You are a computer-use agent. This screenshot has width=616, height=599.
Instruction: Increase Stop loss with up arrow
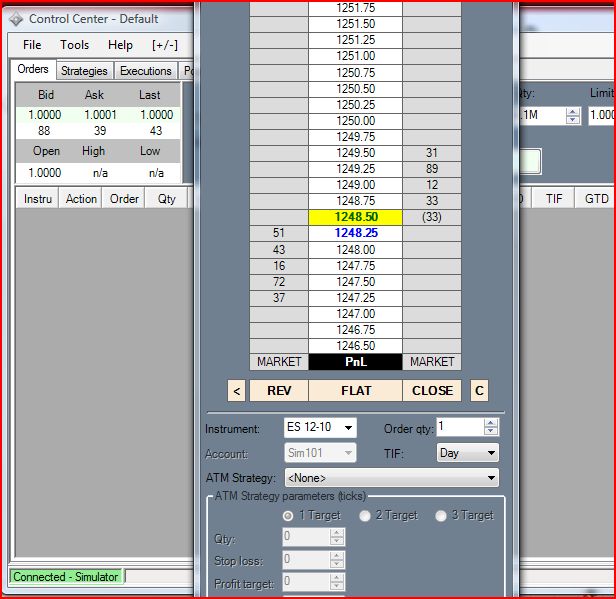(x=337, y=555)
